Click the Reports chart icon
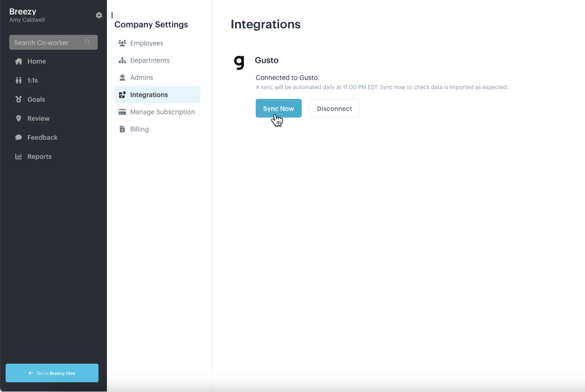 click(x=19, y=156)
